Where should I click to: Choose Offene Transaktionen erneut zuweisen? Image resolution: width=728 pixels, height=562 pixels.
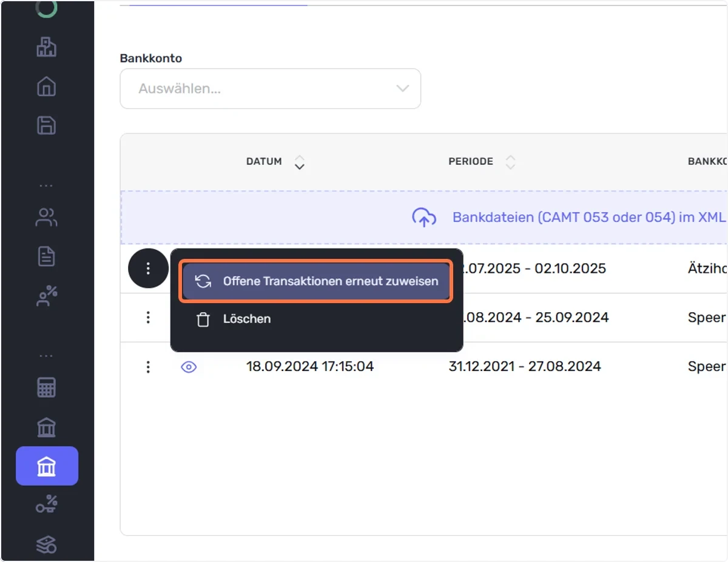(x=316, y=281)
